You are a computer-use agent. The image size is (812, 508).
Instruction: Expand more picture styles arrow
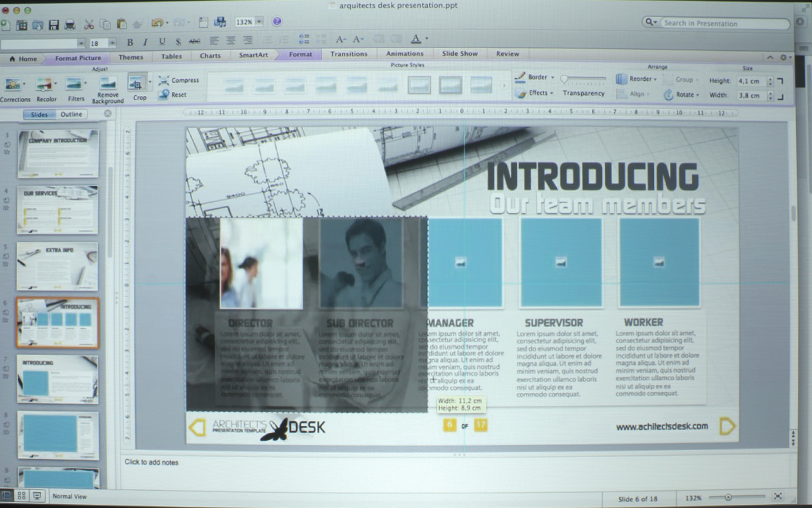504,85
